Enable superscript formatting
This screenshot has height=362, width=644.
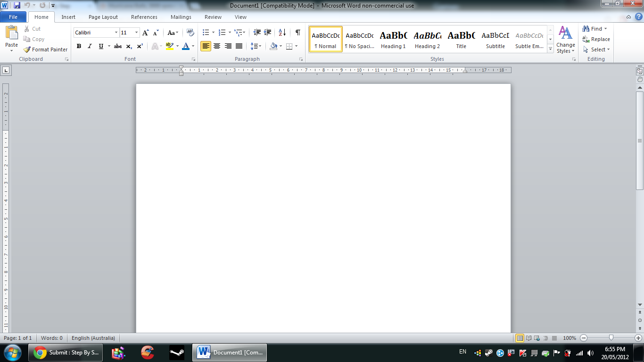pyautogui.click(x=140, y=47)
